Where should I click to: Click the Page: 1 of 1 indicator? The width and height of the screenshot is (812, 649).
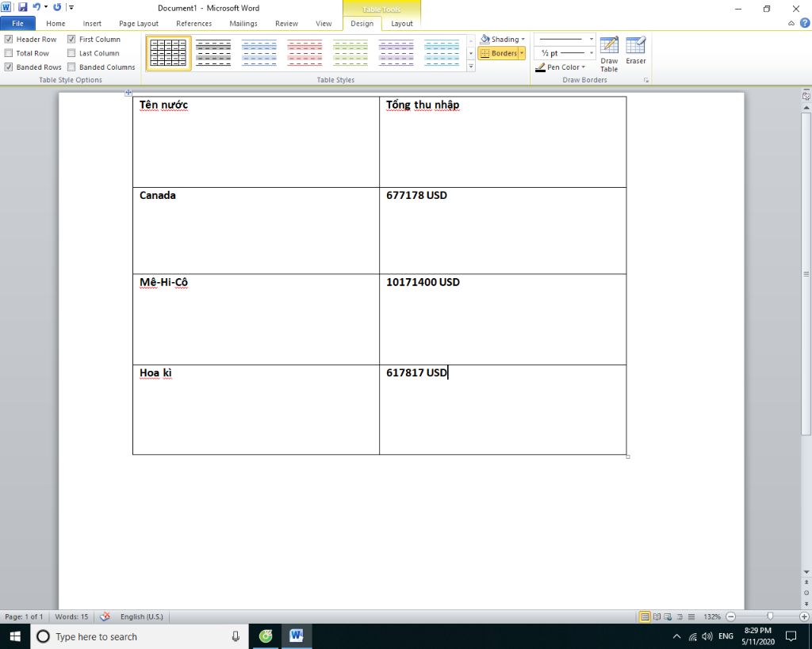24,617
